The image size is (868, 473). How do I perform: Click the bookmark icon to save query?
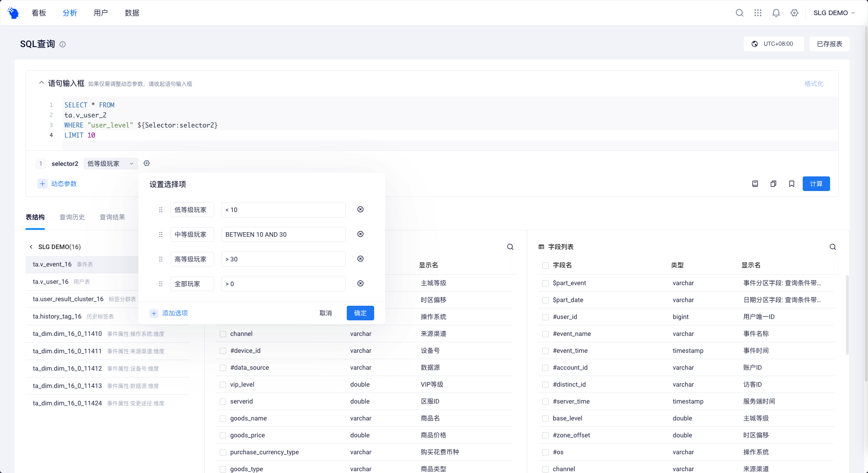coord(792,183)
